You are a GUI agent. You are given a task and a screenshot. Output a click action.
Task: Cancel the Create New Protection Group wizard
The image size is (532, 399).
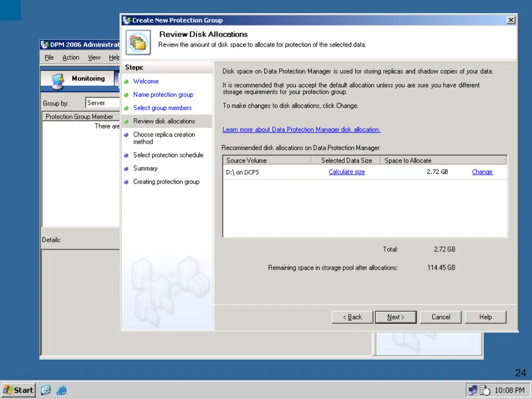pyautogui.click(x=441, y=317)
